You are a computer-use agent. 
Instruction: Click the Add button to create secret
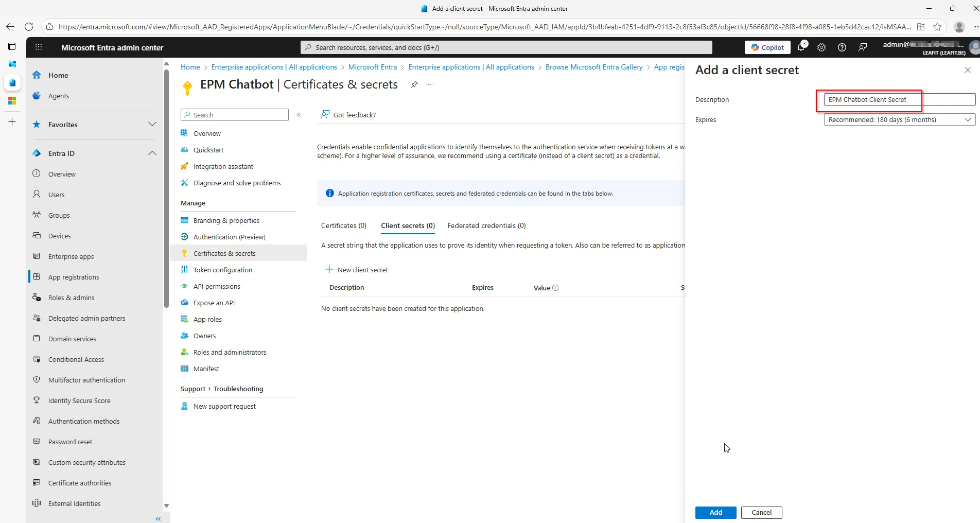coord(715,512)
